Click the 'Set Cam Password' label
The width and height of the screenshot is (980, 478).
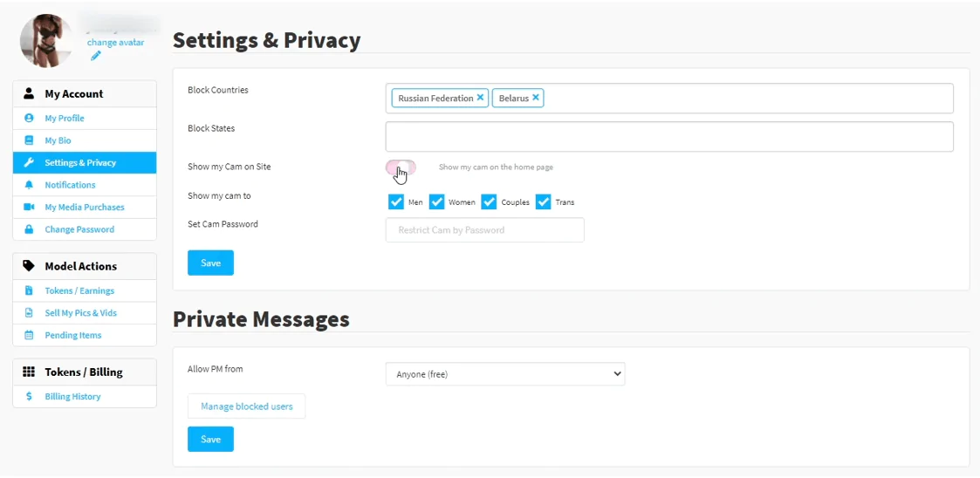tap(223, 223)
